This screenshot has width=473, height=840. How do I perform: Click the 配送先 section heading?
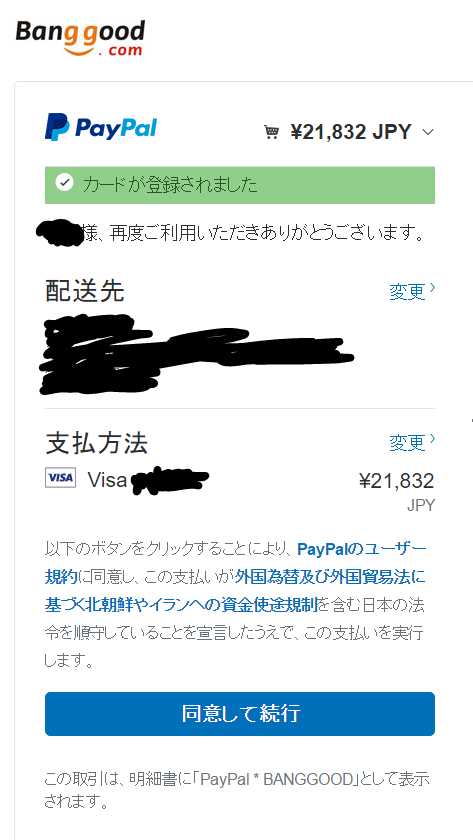click(85, 291)
